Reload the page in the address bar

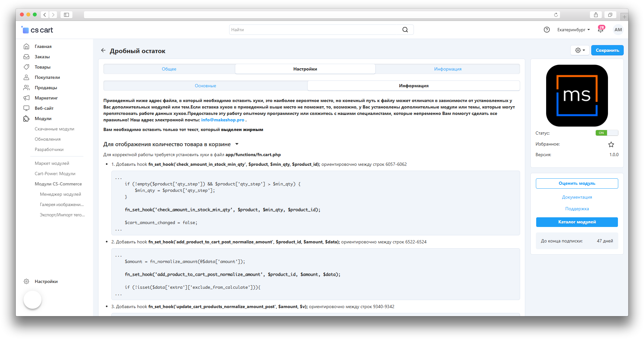(x=555, y=15)
